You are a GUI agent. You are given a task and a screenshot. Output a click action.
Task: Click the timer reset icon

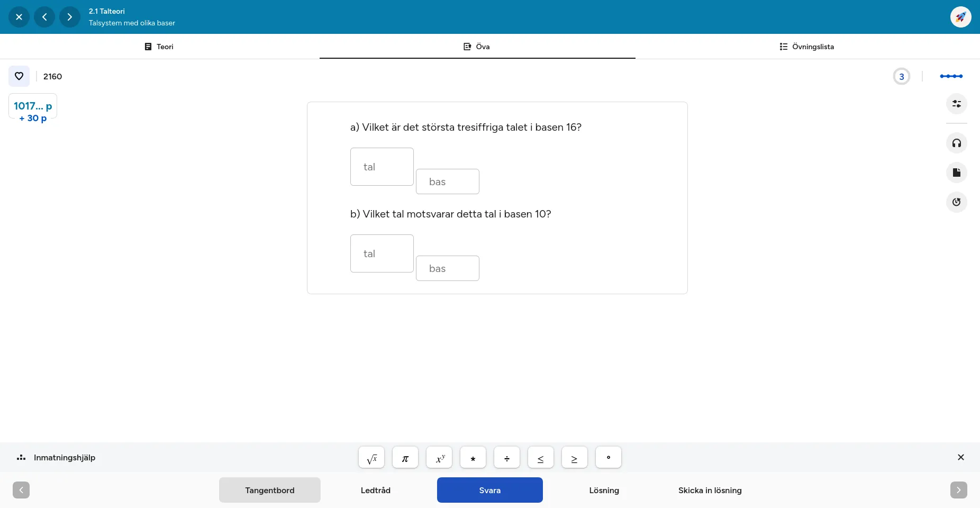[956, 202]
